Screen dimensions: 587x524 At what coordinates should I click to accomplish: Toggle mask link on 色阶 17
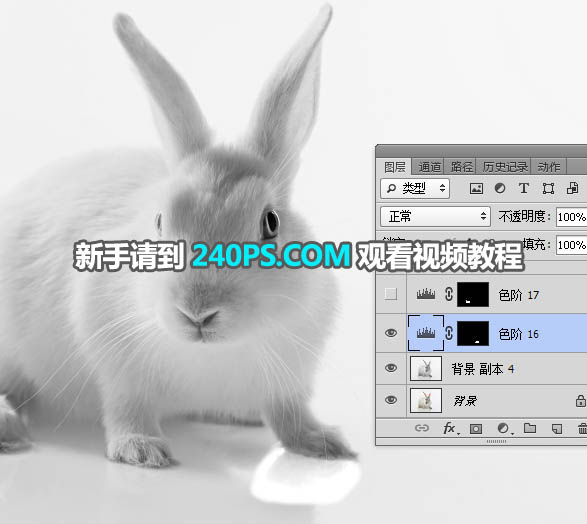click(x=449, y=294)
